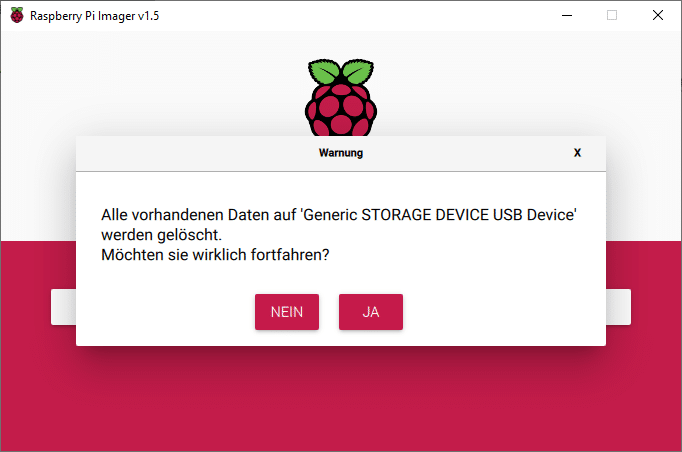Click the 'Generic STORAGE DEVICE USB Device' text
Viewport: 682px width, 452px height.
click(x=439, y=215)
